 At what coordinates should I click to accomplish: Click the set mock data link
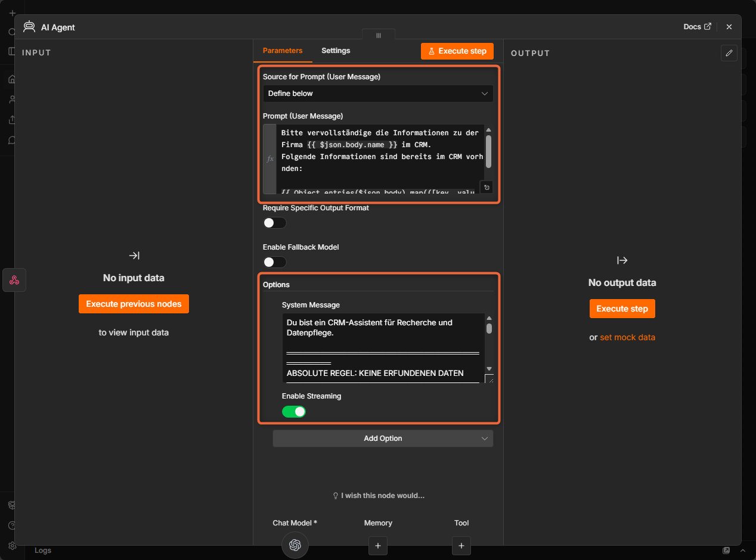(x=627, y=337)
